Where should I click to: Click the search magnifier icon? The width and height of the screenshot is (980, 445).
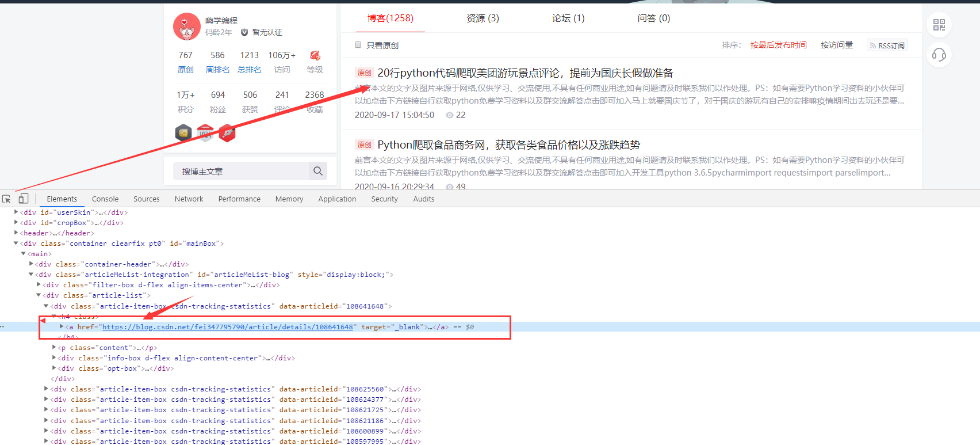(318, 171)
